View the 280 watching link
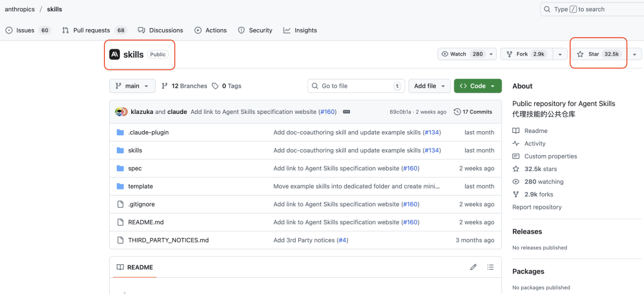This screenshot has height=294, width=644. click(538, 181)
